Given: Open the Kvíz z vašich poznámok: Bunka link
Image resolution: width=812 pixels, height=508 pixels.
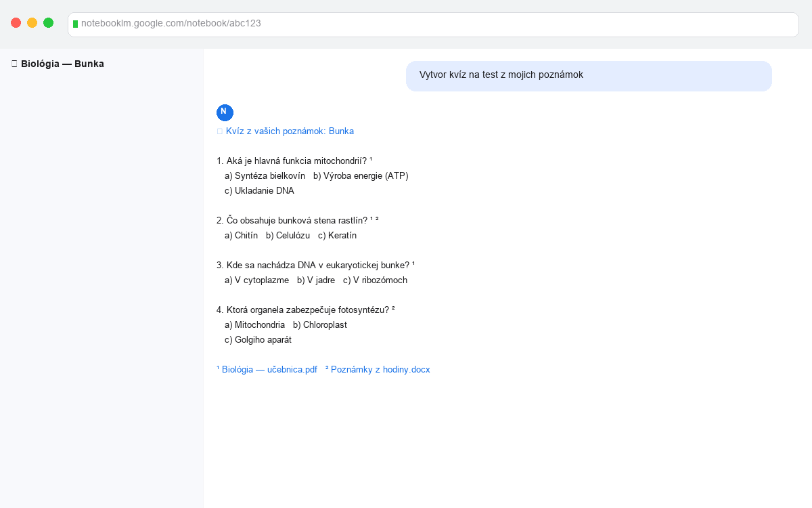Looking at the screenshot, I should coord(290,131).
